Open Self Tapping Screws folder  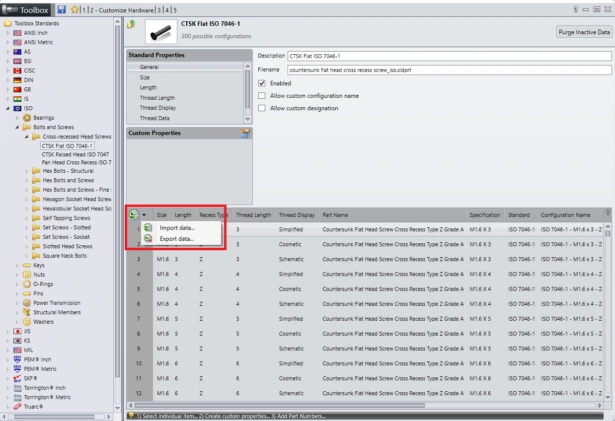click(66, 218)
